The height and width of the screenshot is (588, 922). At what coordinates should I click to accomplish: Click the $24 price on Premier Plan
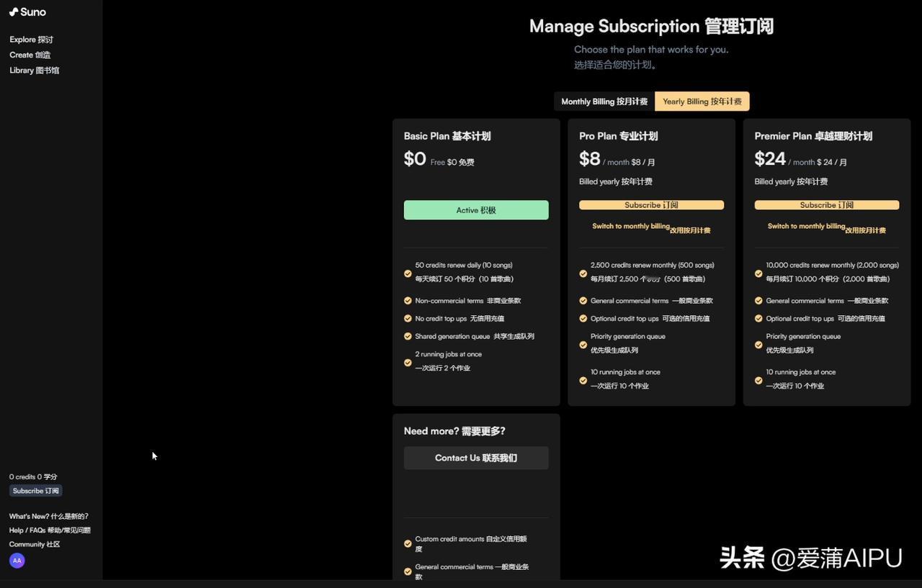(x=770, y=159)
